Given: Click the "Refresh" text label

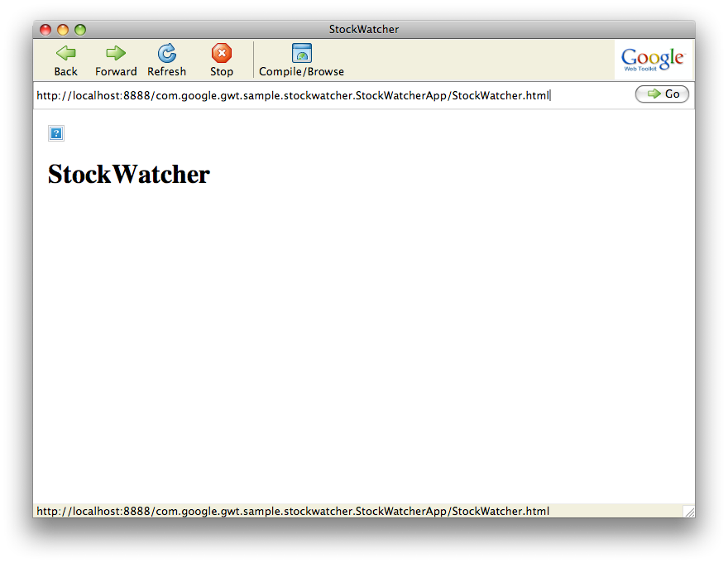Looking at the screenshot, I should click(x=167, y=72).
